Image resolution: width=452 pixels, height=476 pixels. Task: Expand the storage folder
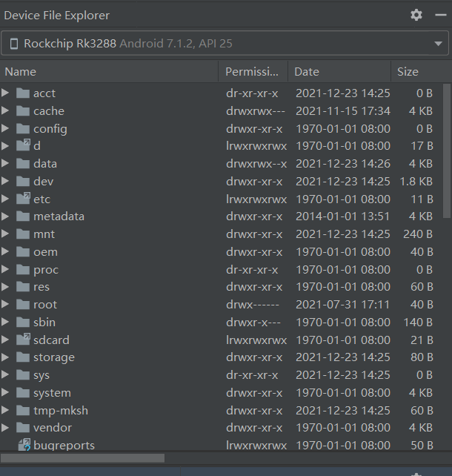tap(5, 357)
